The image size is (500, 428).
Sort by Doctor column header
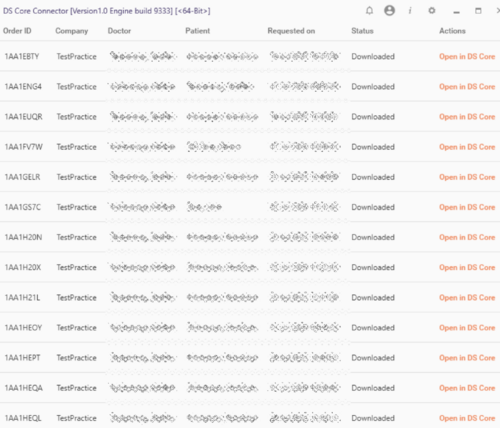[x=119, y=31]
